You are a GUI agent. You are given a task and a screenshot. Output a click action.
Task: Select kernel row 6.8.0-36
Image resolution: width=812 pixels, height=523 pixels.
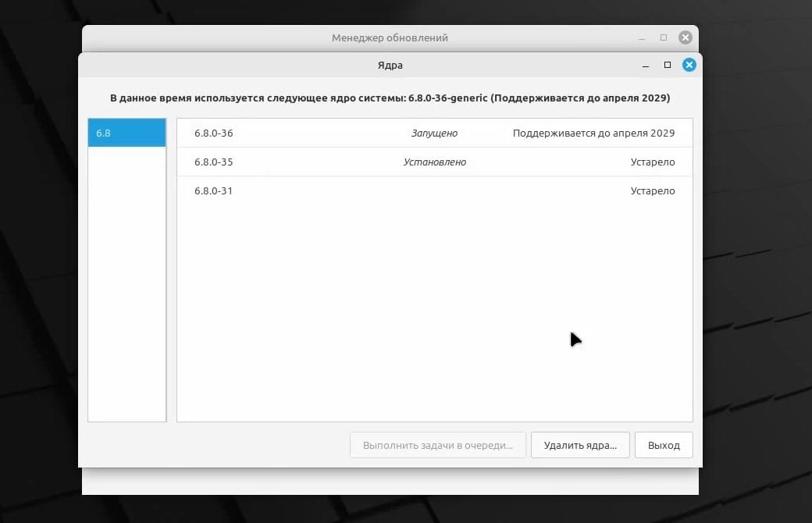tap(434, 133)
